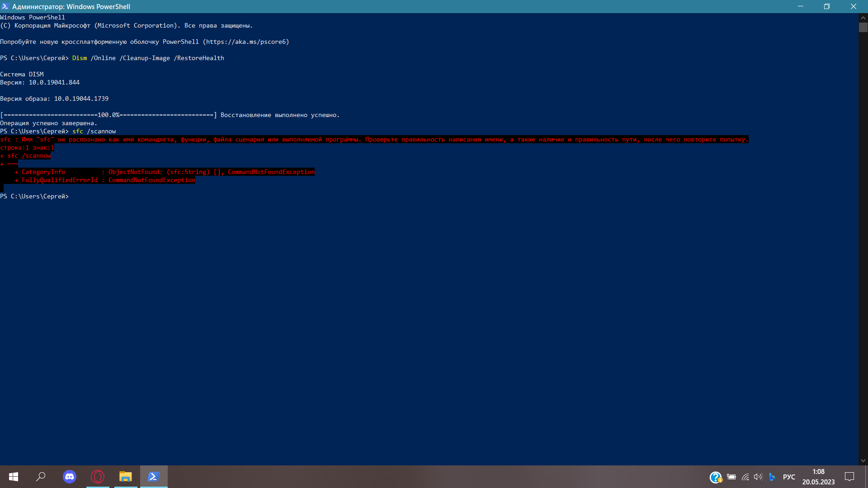This screenshot has width=868, height=488.
Task: Minimize the PowerShell window
Action: [801, 6]
